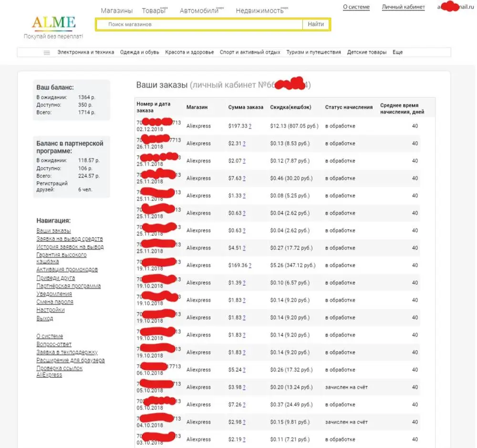Select Электроника и техника category
The height and width of the screenshot is (448, 477).
[86, 52]
